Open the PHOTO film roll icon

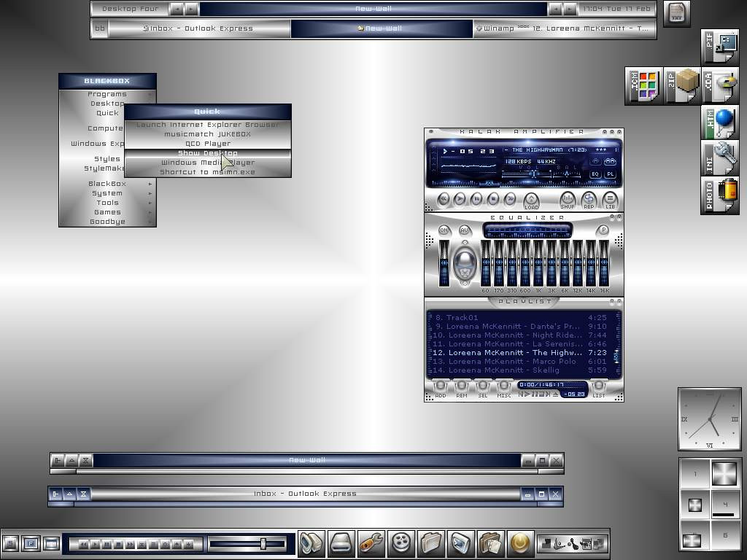click(720, 195)
